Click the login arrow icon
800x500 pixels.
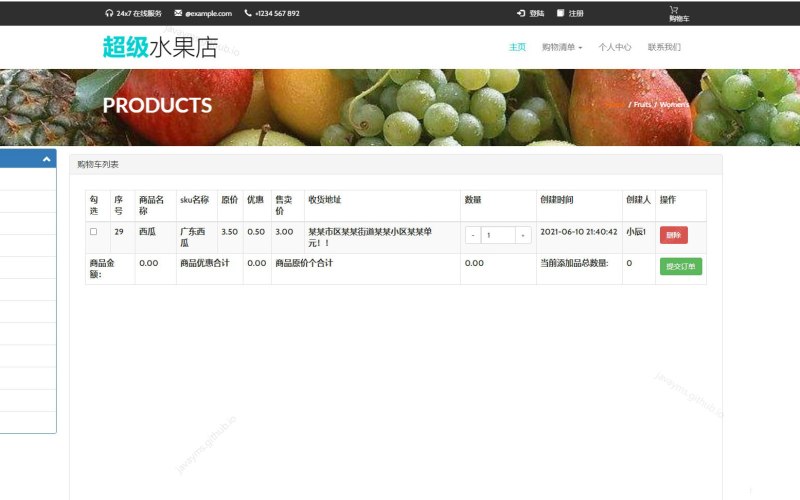(x=521, y=13)
